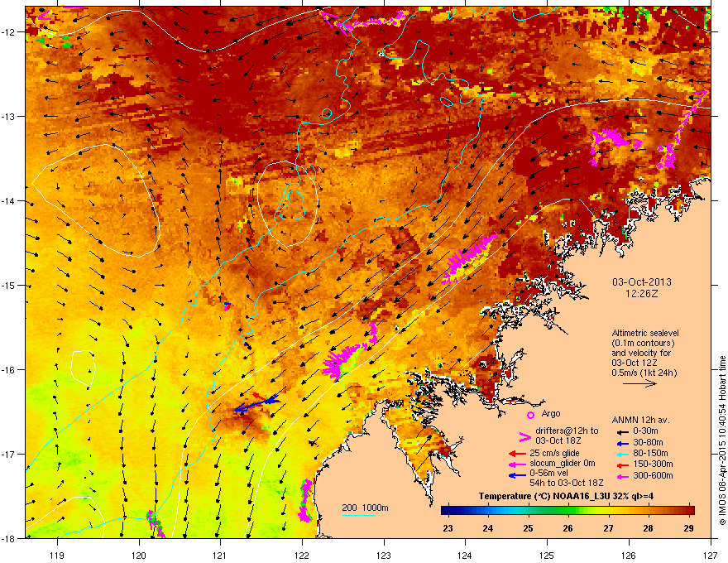Click the magenta 300-600m depth arrow
The image size is (728, 563).
[x=621, y=476]
